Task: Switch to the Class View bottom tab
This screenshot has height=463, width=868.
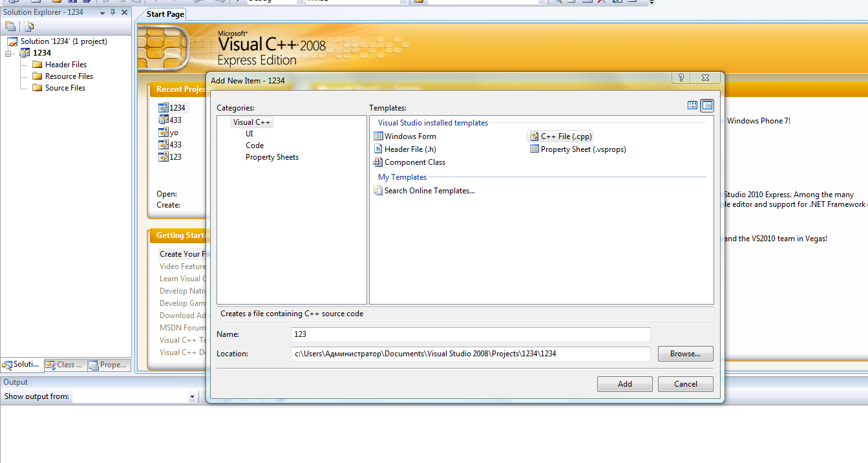Action: (x=64, y=365)
